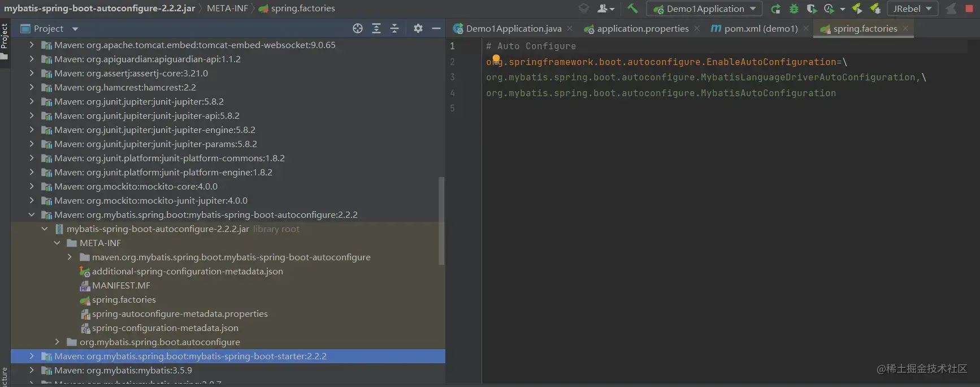
Task: Click the Run with JRebel rocket icon
Action: pyautogui.click(x=857, y=8)
